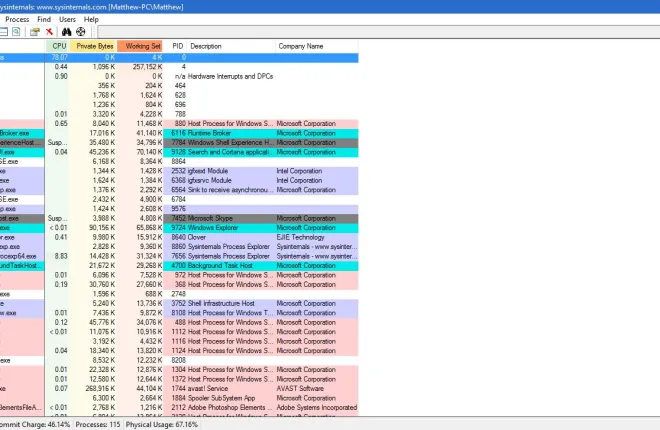Select the Search and Cortana application row
The height and width of the screenshot is (430, 660).
point(179,152)
